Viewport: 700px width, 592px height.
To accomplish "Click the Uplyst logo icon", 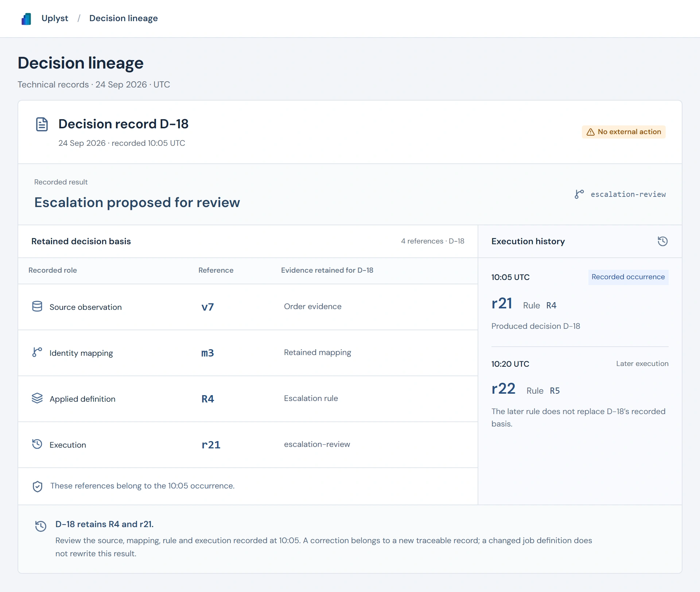I will pyautogui.click(x=26, y=19).
